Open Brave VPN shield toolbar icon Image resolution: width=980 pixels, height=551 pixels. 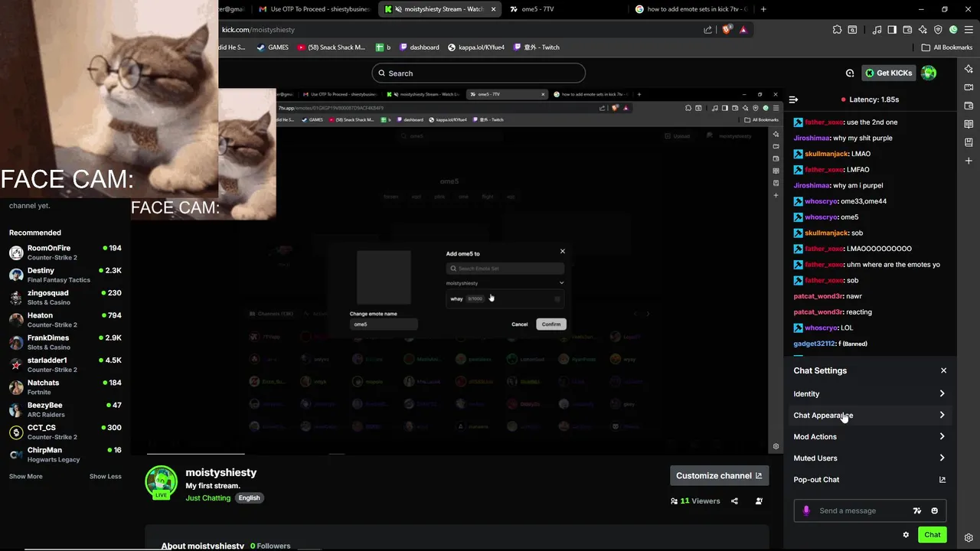pos(938,30)
